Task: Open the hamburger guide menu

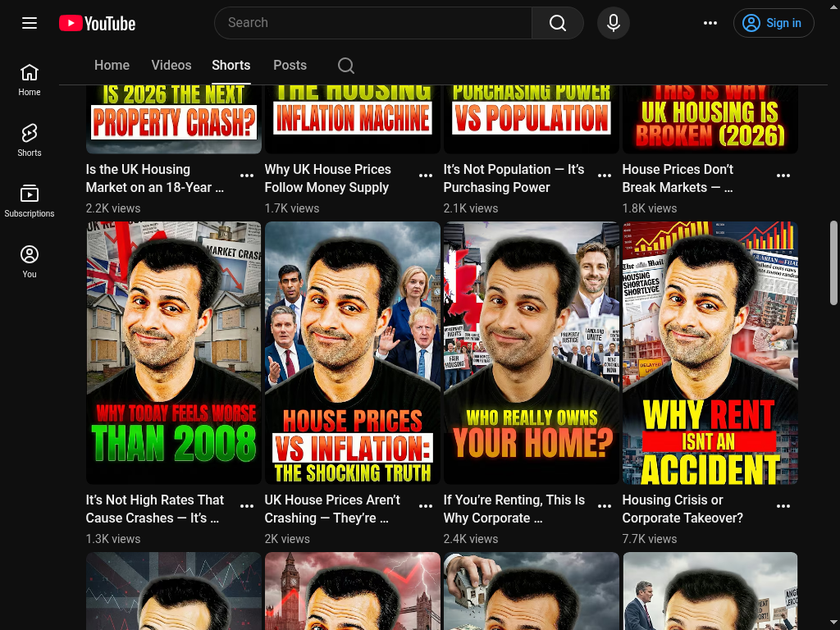Action: (x=30, y=23)
